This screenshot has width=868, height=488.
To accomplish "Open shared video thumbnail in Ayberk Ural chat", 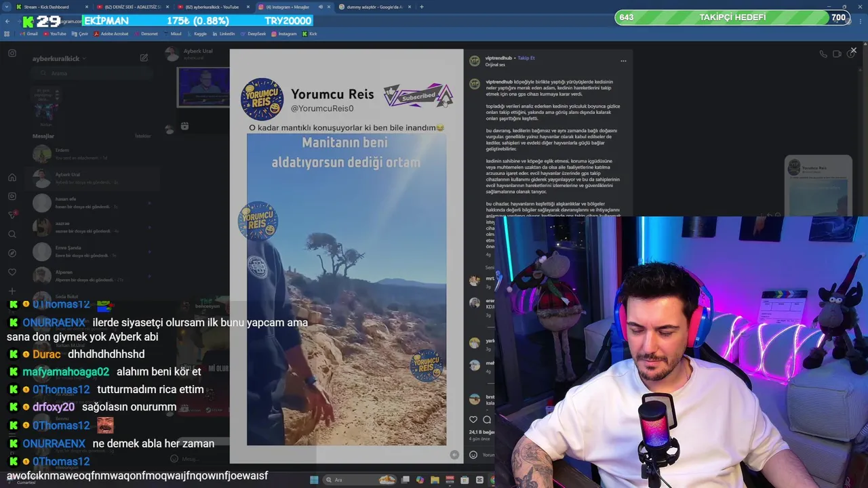I will pyautogui.click(x=203, y=87).
